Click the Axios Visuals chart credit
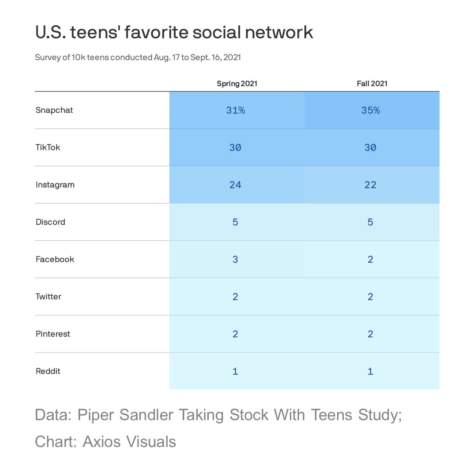 pyautogui.click(x=105, y=442)
